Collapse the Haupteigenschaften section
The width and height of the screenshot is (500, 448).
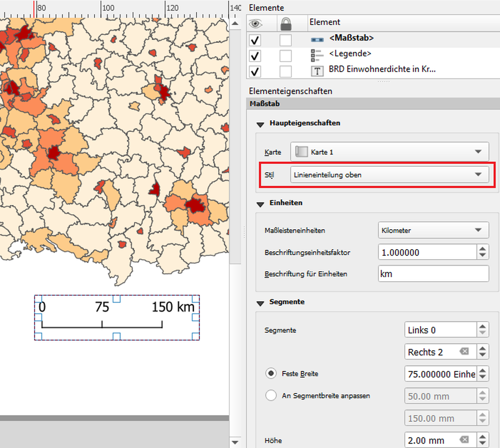(260, 124)
